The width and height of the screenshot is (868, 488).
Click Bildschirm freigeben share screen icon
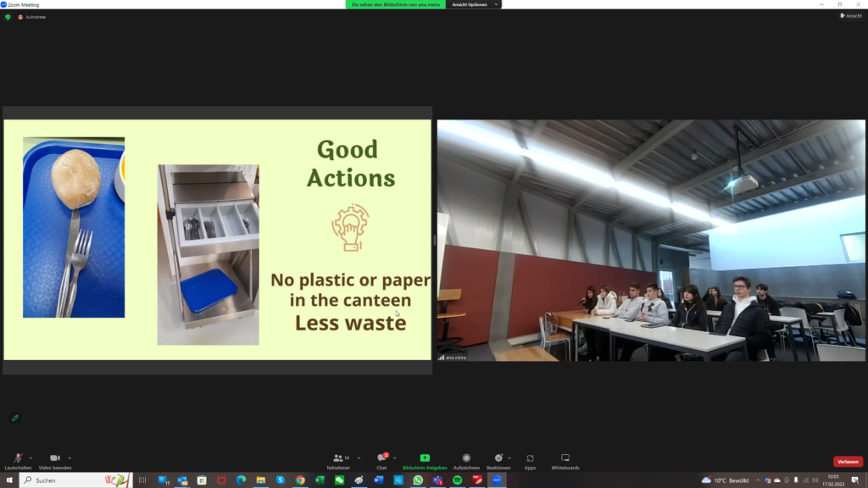click(425, 458)
